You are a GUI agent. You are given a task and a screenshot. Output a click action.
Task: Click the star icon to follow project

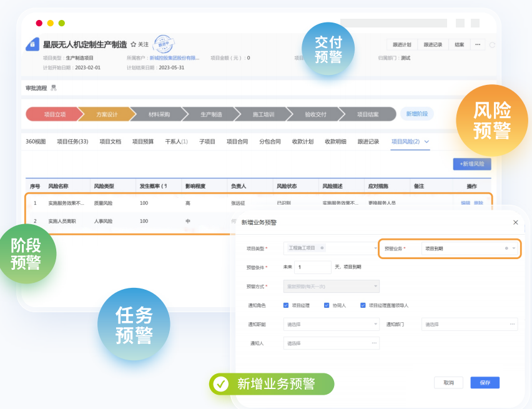tap(134, 44)
